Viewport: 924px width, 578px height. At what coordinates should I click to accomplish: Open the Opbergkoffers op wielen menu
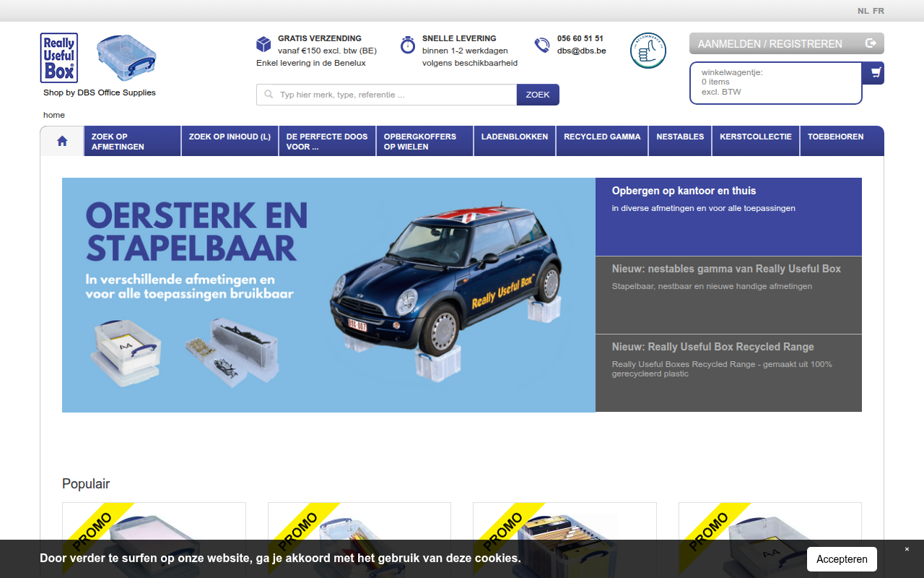424,141
